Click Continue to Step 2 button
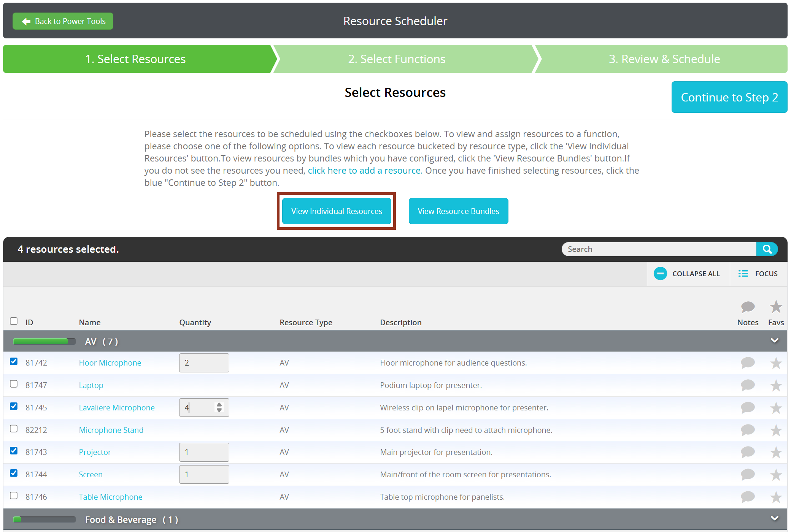Image resolution: width=791 pixels, height=532 pixels. point(729,97)
